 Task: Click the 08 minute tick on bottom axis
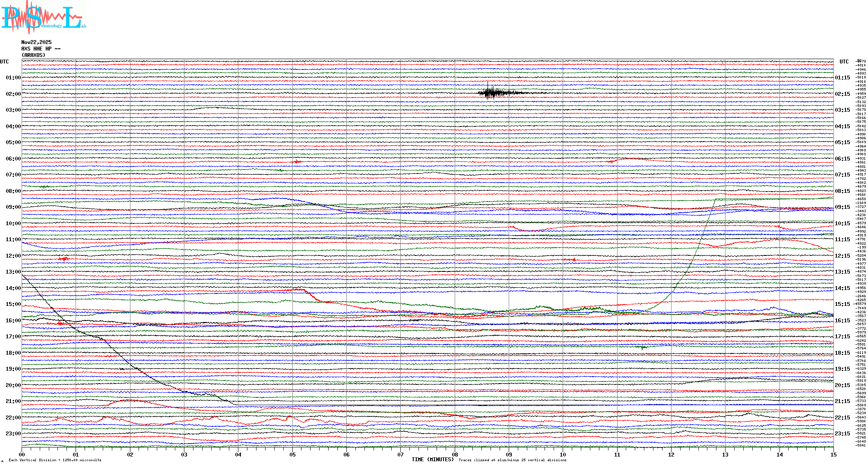pyautogui.click(x=455, y=455)
